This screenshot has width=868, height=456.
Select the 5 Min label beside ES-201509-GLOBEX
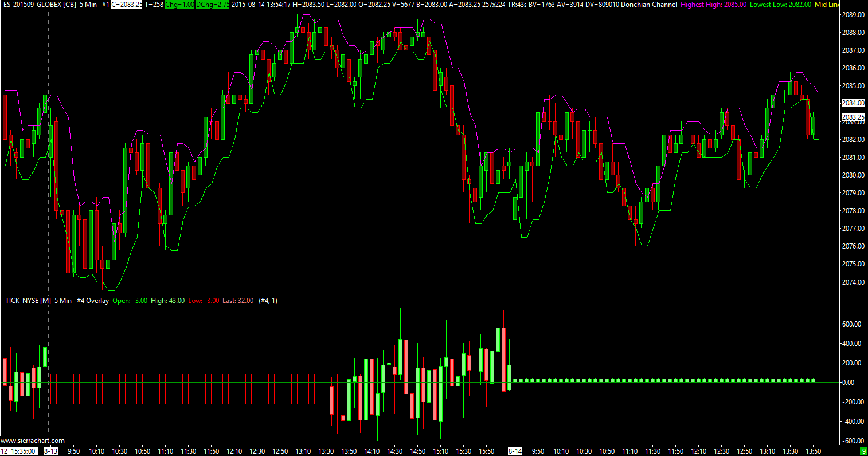pyautogui.click(x=88, y=5)
